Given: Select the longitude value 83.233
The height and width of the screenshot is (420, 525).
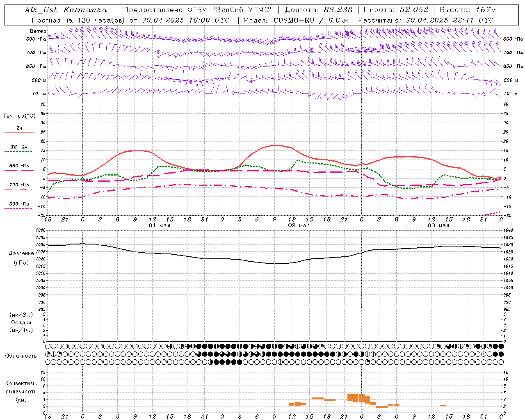Looking at the screenshot, I should tap(338, 10).
